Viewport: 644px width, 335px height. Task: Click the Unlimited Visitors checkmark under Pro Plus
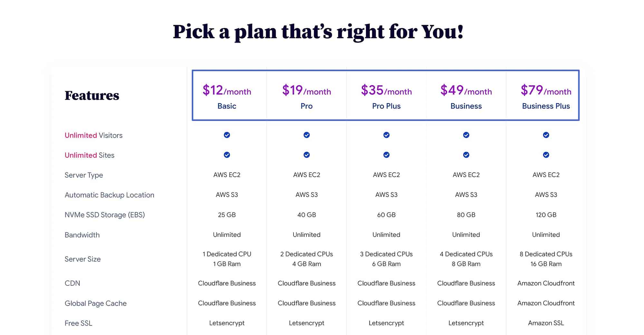[x=387, y=135]
